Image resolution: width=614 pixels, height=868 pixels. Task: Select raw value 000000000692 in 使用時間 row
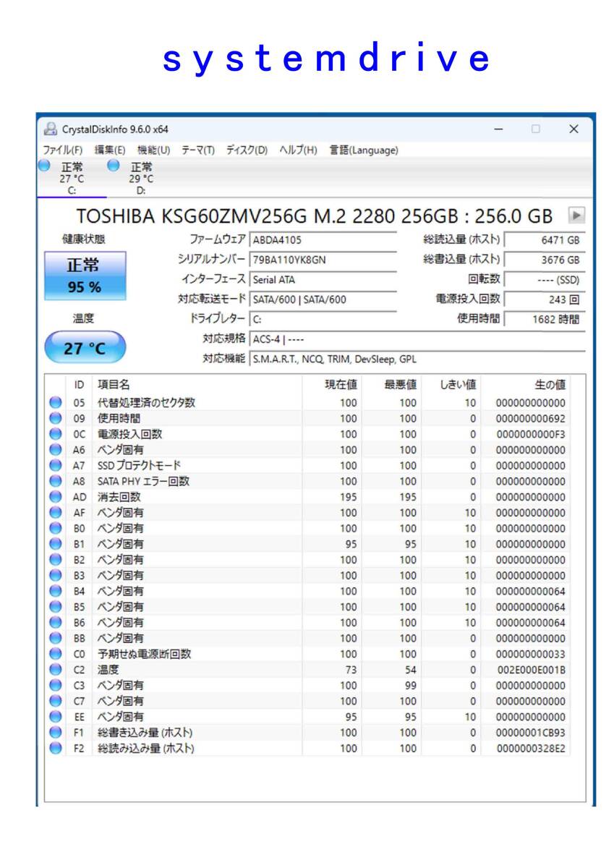(531, 419)
